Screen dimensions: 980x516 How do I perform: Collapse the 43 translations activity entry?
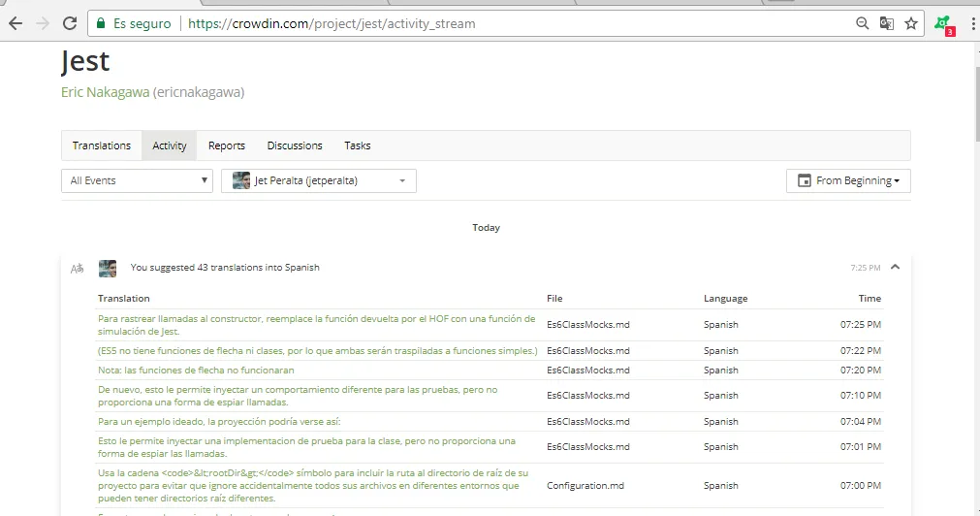[895, 267]
